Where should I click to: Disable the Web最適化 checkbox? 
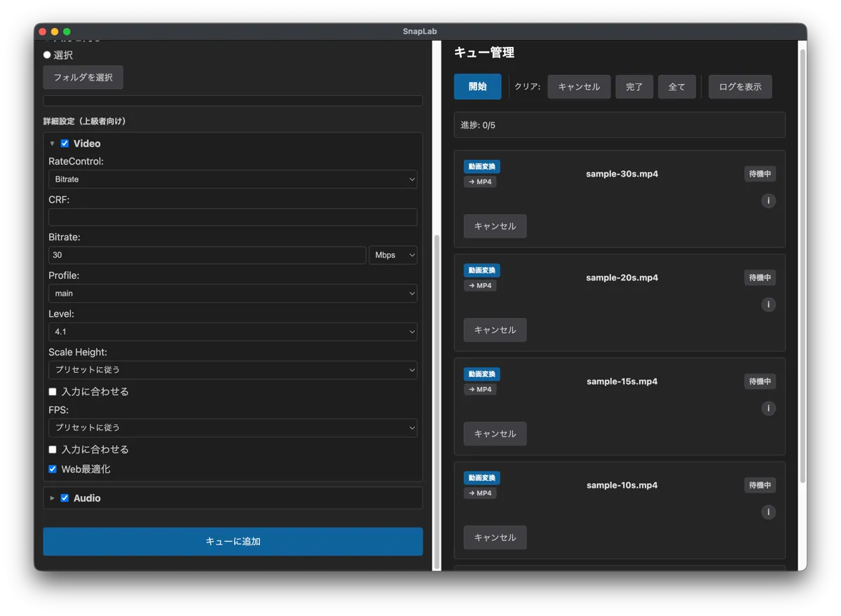coord(52,469)
